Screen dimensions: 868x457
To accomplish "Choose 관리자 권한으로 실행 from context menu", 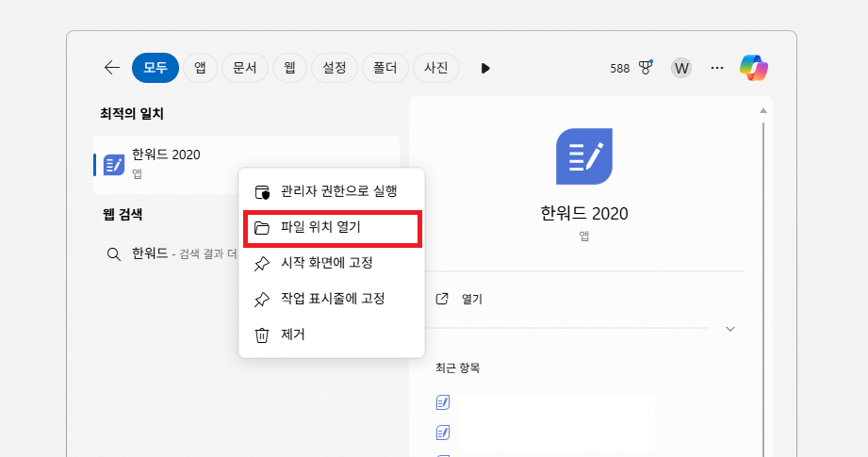I will click(x=332, y=191).
